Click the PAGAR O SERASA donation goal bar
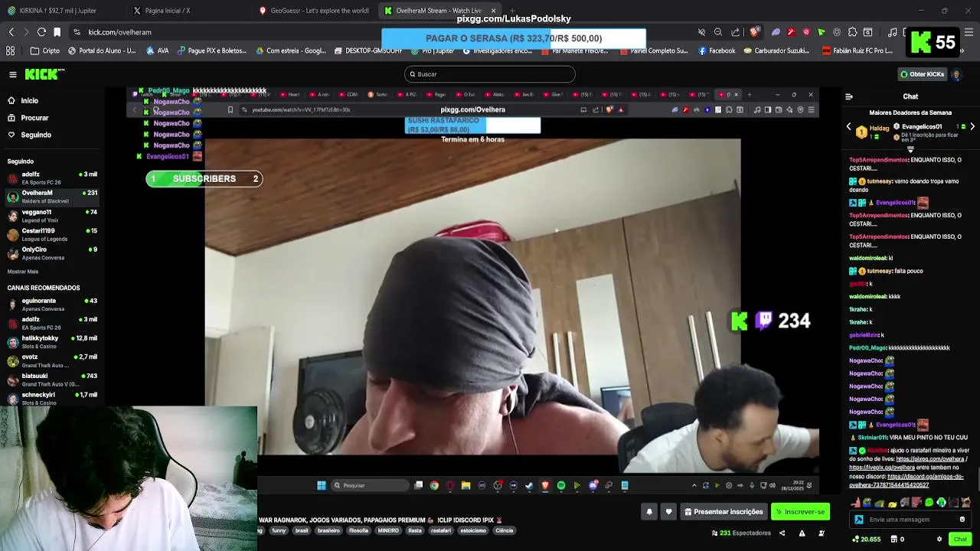Image resolution: width=980 pixels, height=551 pixels. pyautogui.click(x=514, y=38)
